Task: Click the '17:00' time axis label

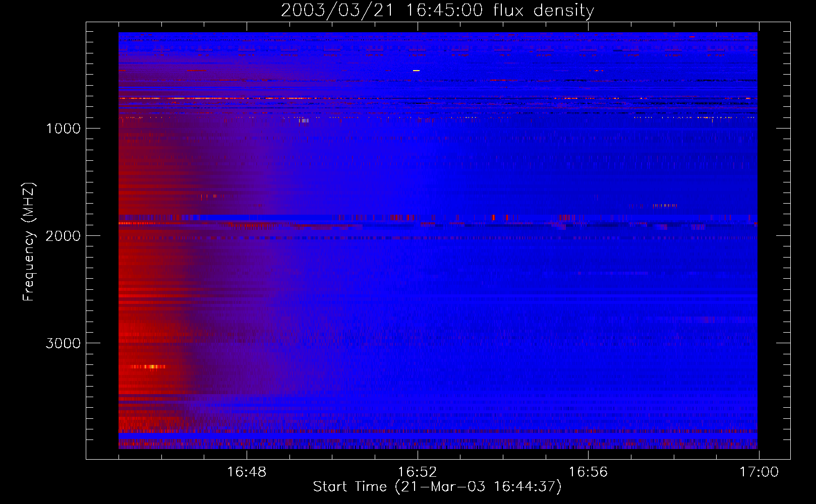Action: point(759,472)
